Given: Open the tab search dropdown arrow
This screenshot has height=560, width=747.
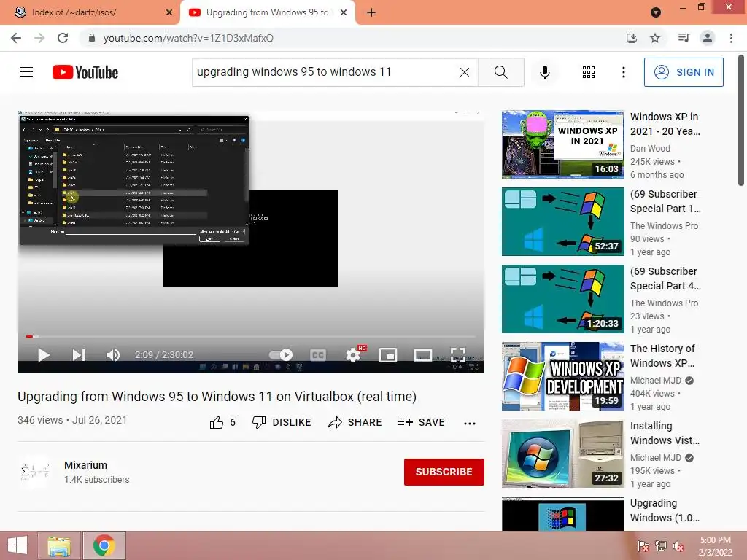Looking at the screenshot, I should pyautogui.click(x=656, y=12).
